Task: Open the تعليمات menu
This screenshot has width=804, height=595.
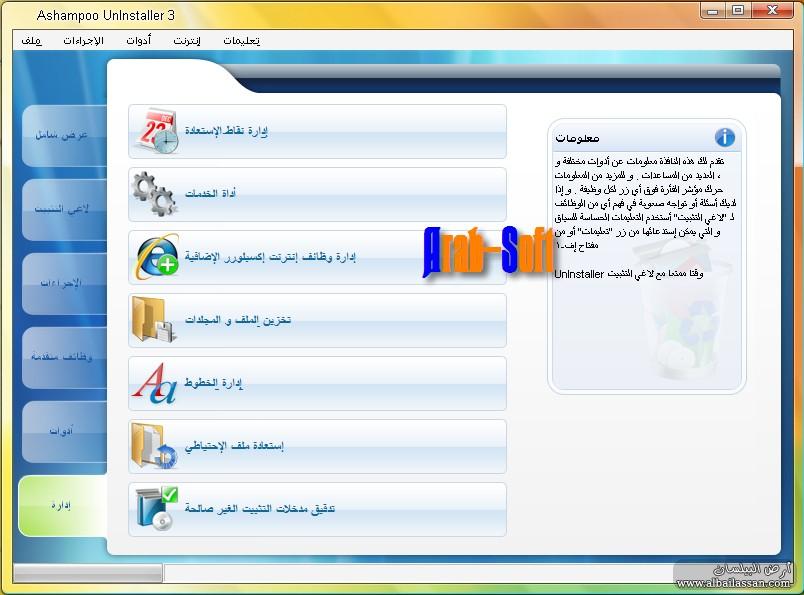Action: 242,41
